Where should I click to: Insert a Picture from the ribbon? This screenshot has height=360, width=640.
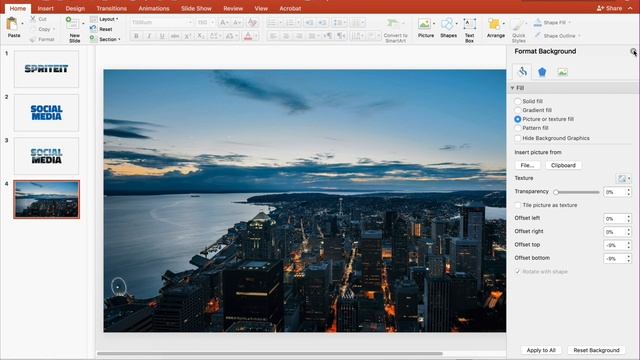coord(424,24)
